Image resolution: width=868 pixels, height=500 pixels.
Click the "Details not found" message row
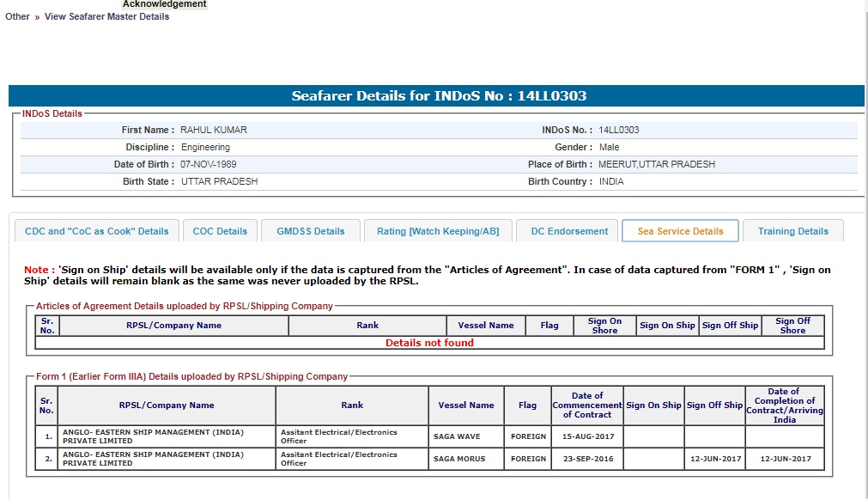point(429,343)
